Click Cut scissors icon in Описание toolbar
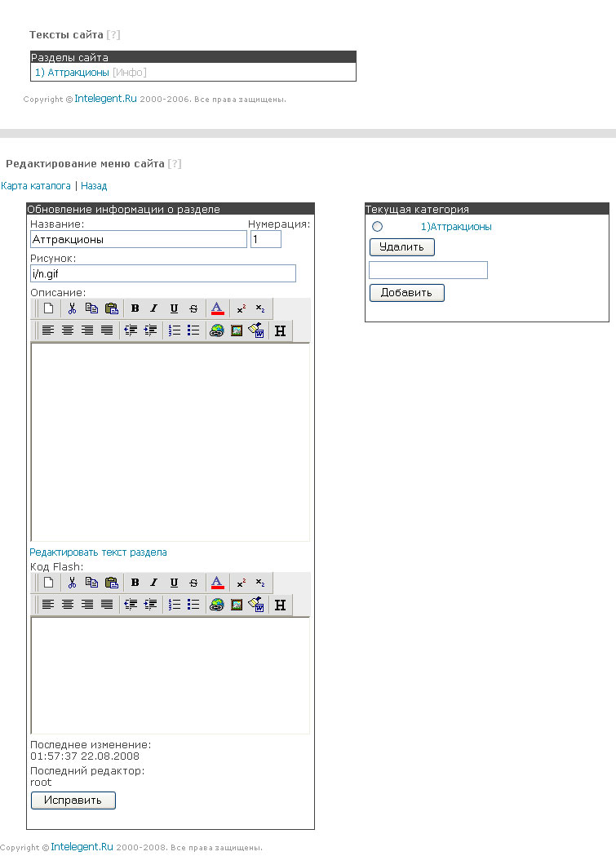Viewport: 616px width, 856px height. 72,308
